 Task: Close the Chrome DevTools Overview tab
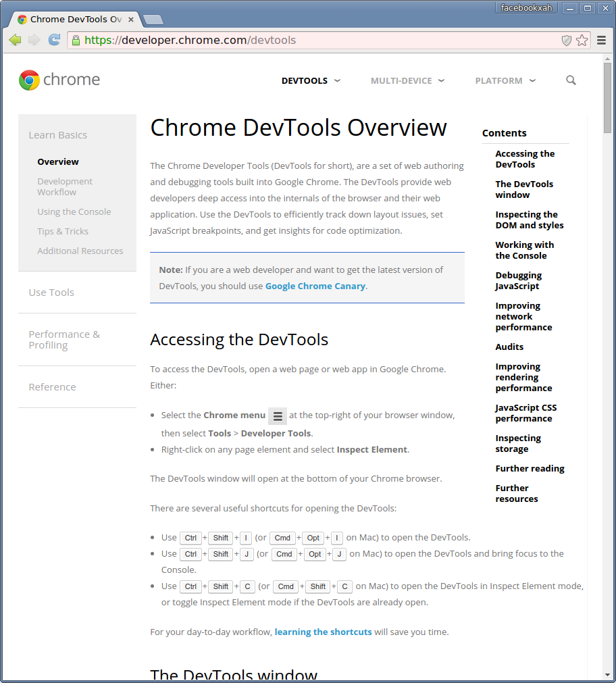tap(130, 20)
